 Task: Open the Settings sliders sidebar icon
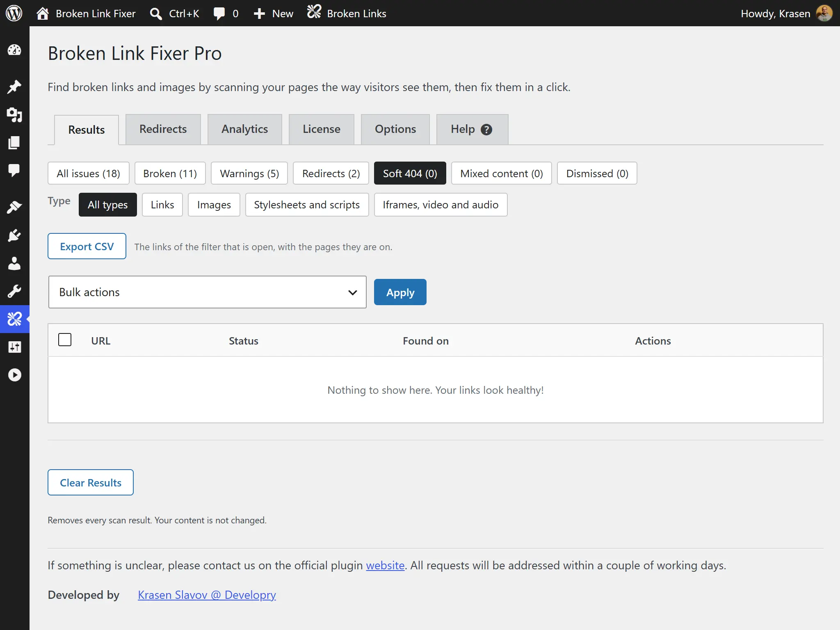click(14, 347)
